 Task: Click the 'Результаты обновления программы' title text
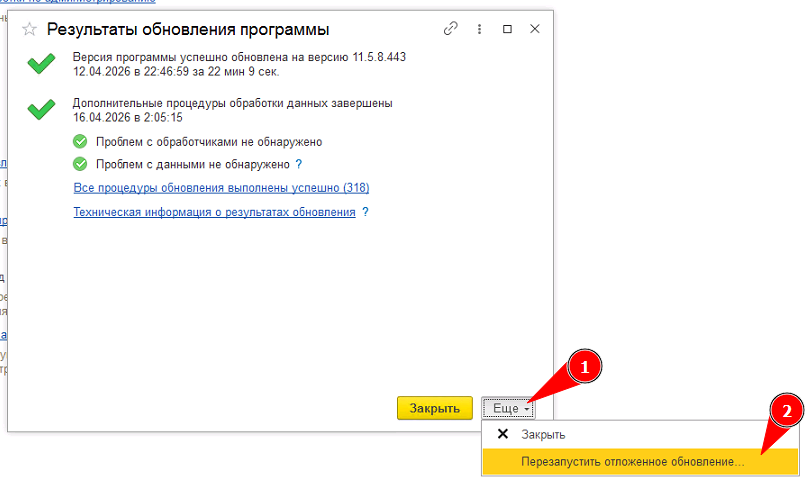click(188, 31)
